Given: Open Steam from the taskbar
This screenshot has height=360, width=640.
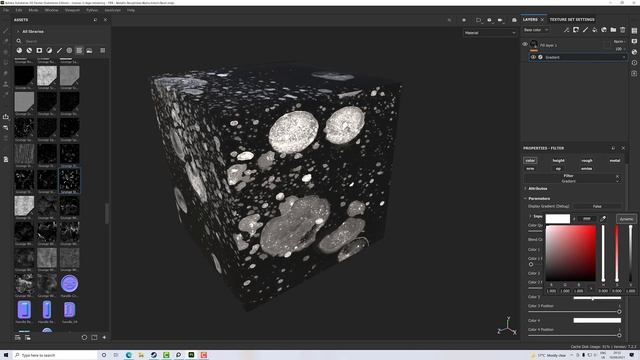Looking at the screenshot, I should coord(153,356).
